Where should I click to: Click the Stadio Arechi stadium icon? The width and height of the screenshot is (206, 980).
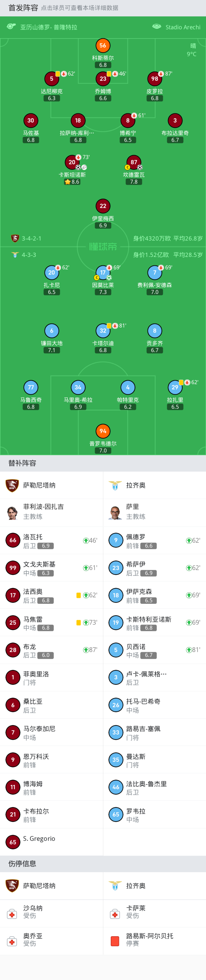tap(157, 27)
